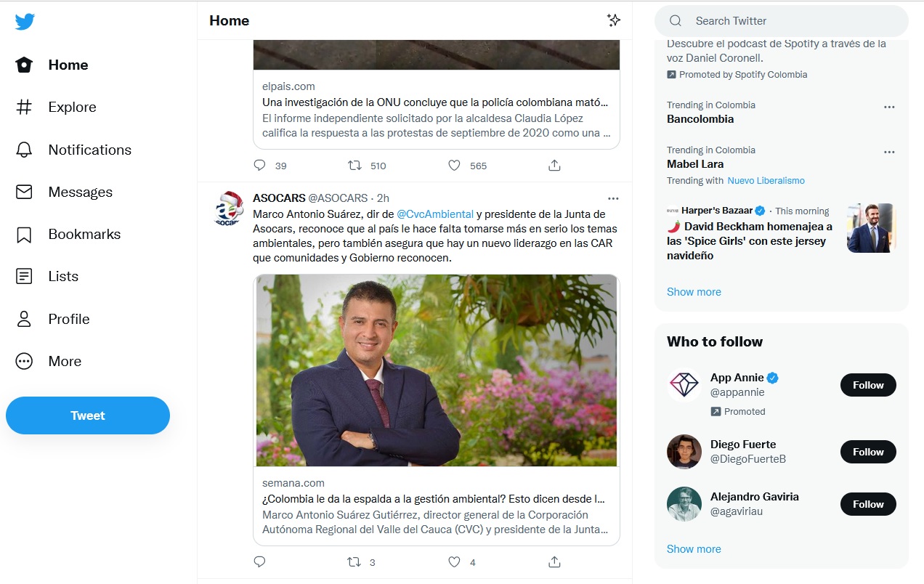
Task: Open David Beckham article thumbnail
Action: pos(872,228)
